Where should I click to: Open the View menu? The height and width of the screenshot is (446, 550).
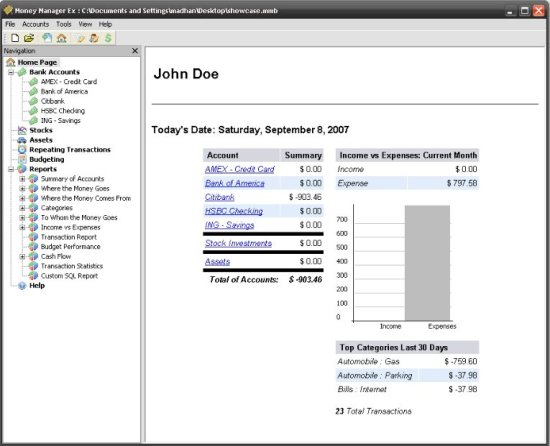(x=85, y=24)
